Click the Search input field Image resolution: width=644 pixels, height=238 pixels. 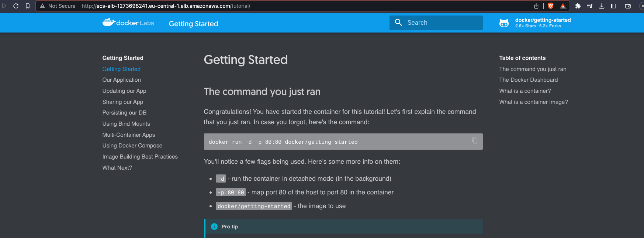[x=436, y=23]
